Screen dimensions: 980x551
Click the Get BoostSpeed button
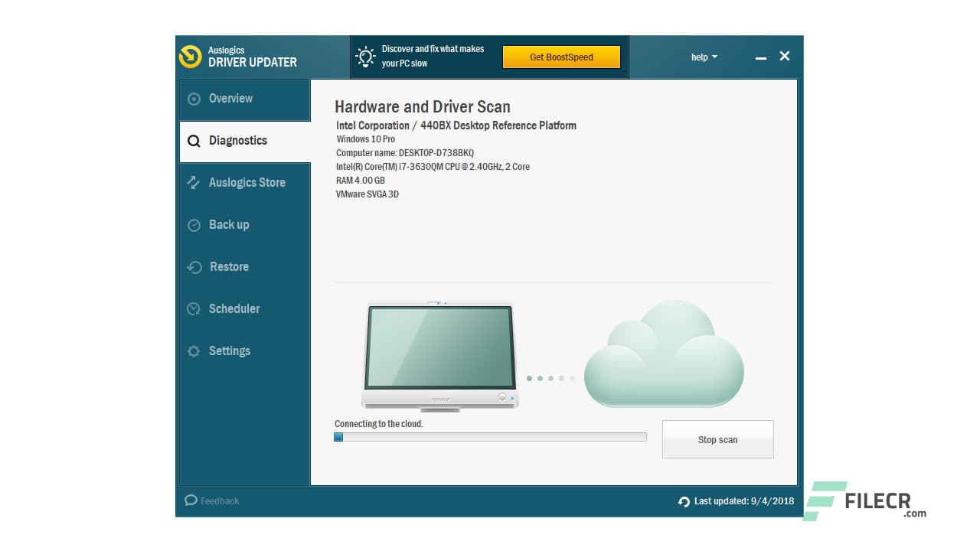point(561,57)
